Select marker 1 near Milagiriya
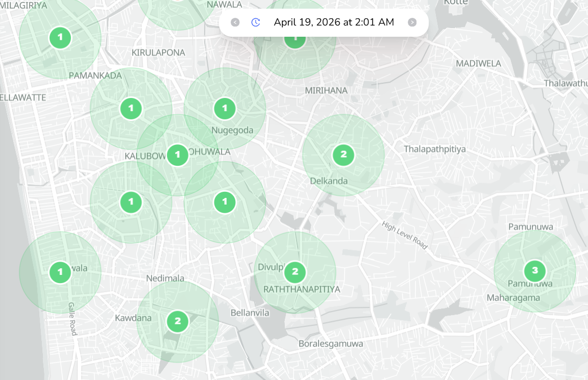Viewport: 588px width, 380px height. point(60,38)
